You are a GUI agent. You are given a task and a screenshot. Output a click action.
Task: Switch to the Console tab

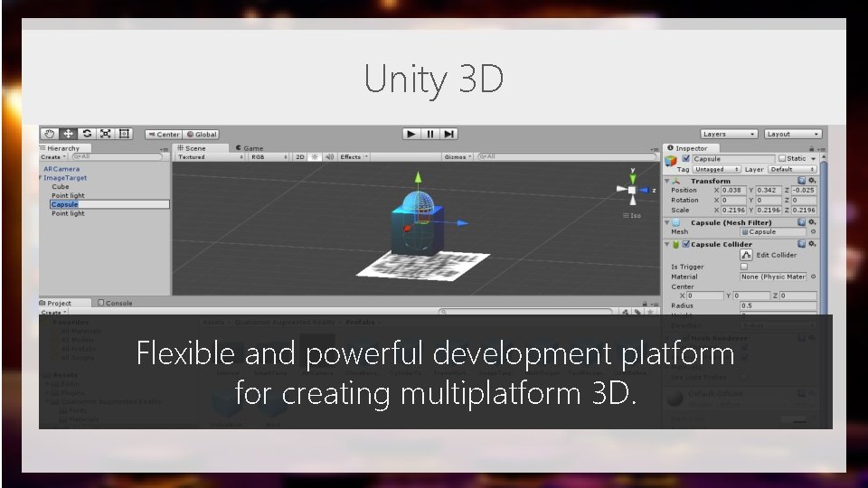[x=115, y=304]
